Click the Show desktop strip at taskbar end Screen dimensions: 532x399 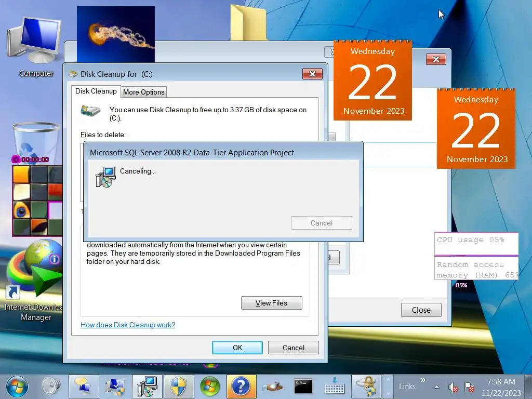pos(528,387)
